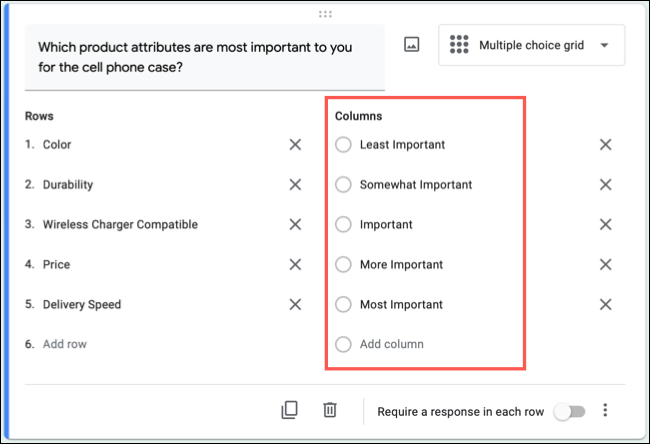Edit the More Important column label

[x=401, y=264]
